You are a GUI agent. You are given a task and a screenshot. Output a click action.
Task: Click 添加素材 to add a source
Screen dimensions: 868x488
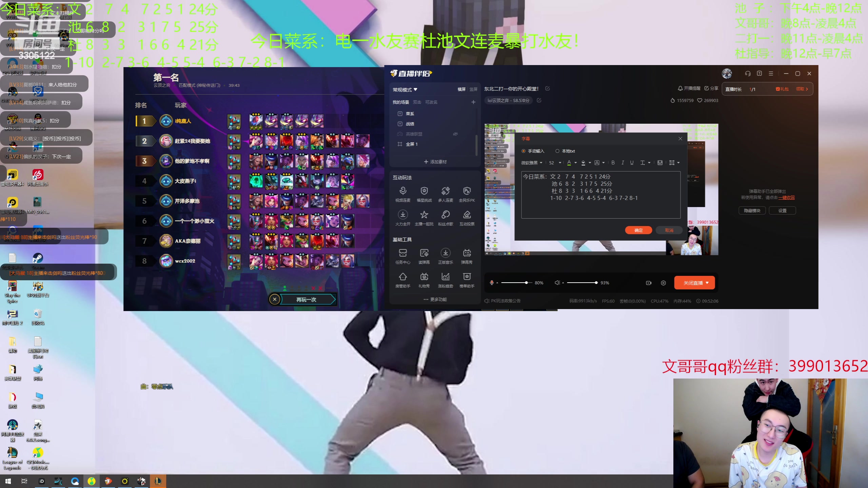click(x=435, y=162)
